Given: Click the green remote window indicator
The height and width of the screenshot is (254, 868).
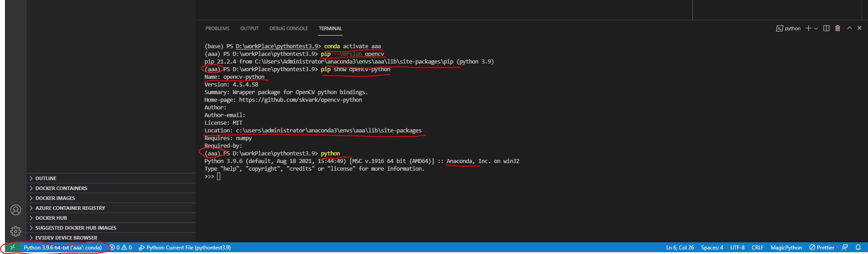Looking at the screenshot, I should click(13, 247).
